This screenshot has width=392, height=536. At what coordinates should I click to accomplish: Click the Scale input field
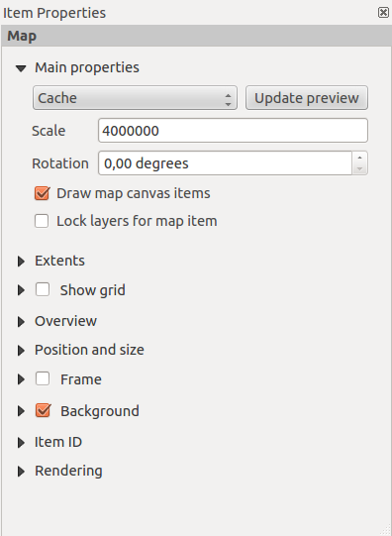tap(233, 130)
